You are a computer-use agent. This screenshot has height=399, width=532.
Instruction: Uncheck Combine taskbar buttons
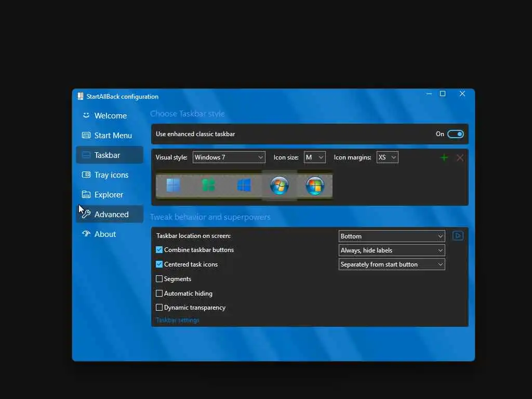click(x=159, y=250)
